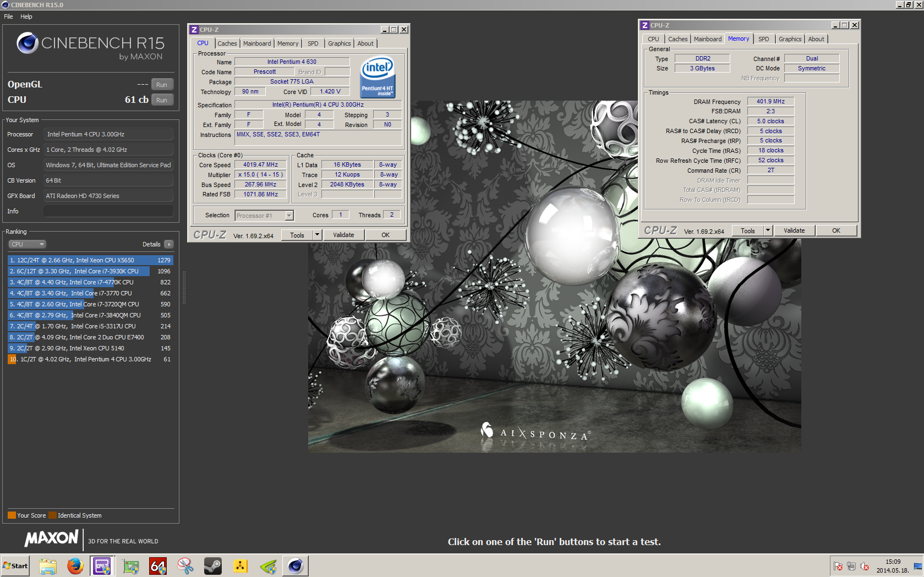The image size is (924, 577).
Task: Click the brown Identical System legend swatch
Action: (x=52, y=515)
